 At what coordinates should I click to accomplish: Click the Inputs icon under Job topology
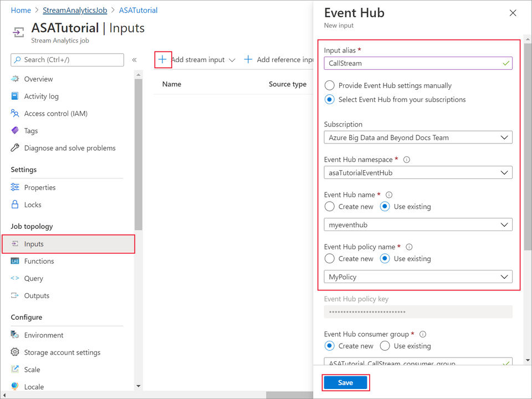(15, 244)
